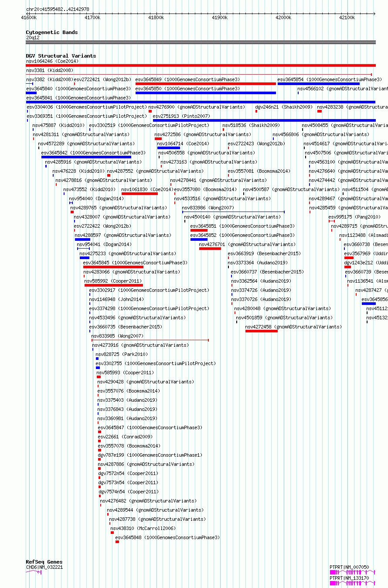Open nsv518536 (Shaikh2009) variant
Viewport: 388px width, 588px height.
tap(251, 125)
